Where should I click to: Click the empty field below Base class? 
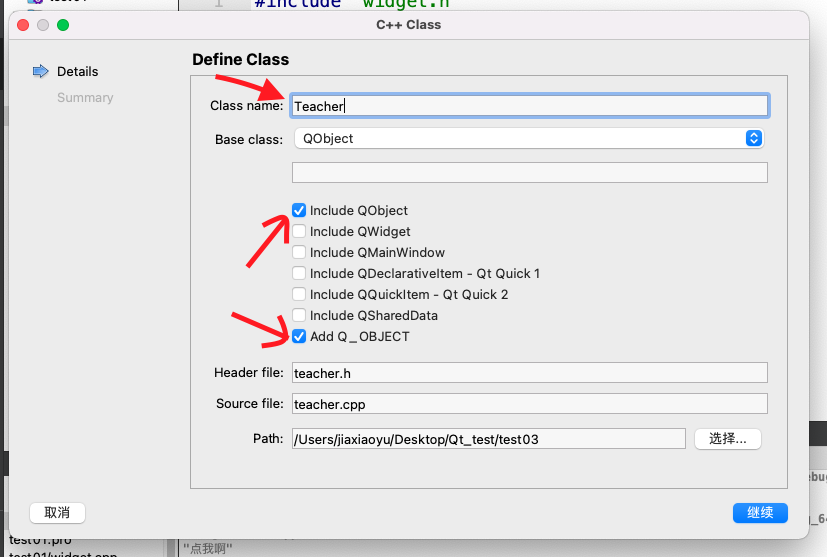click(x=530, y=172)
